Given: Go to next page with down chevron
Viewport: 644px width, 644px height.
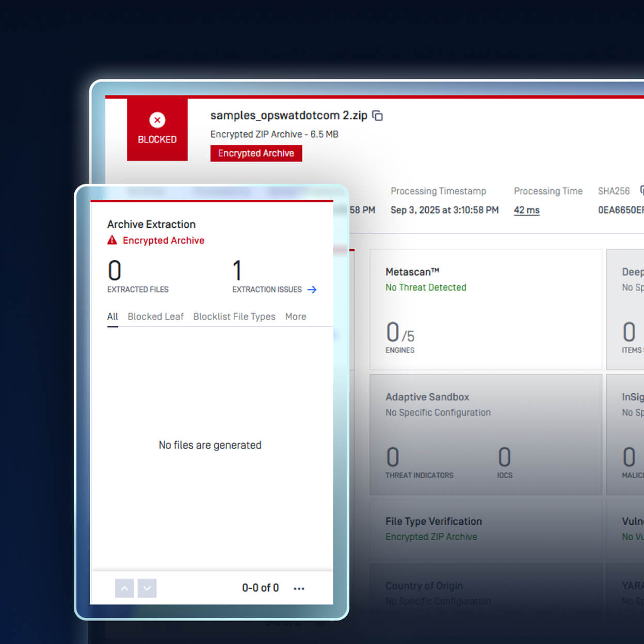Looking at the screenshot, I should pos(147,588).
